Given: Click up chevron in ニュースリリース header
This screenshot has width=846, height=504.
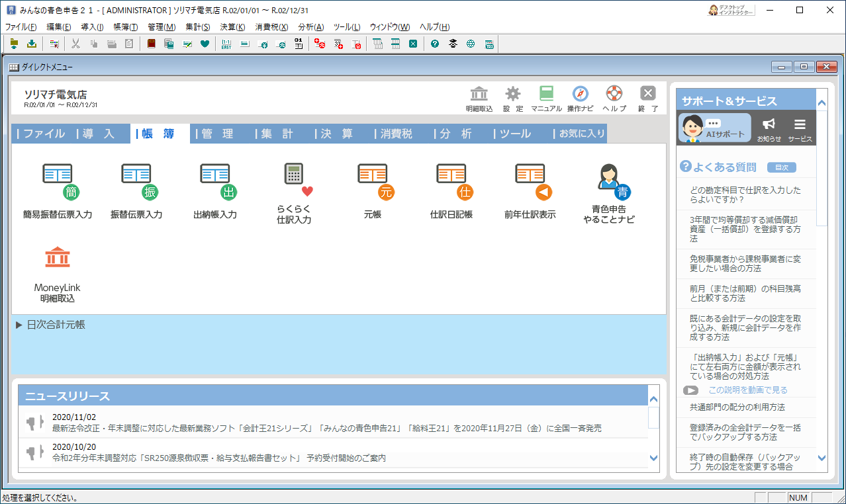Looking at the screenshot, I should [654, 399].
